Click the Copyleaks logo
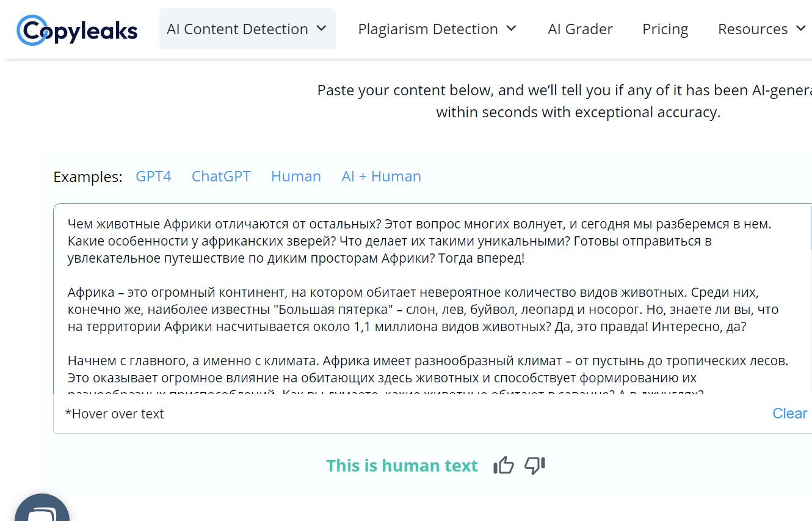Viewport: 812px width, 521px height. click(x=77, y=29)
